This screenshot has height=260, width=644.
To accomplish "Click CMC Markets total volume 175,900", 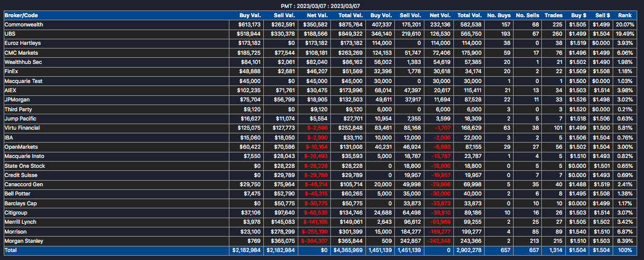I will pyautogui.click(x=472, y=53).
